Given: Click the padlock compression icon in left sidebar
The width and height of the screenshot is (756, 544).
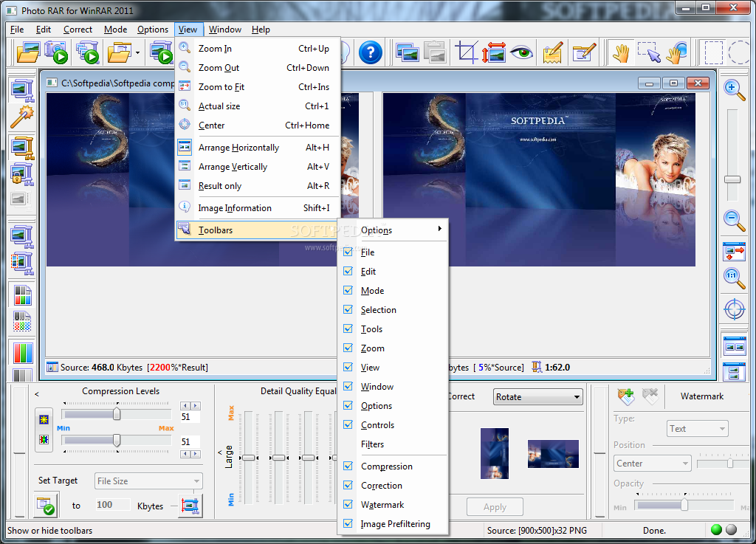Looking at the screenshot, I should point(21,174).
